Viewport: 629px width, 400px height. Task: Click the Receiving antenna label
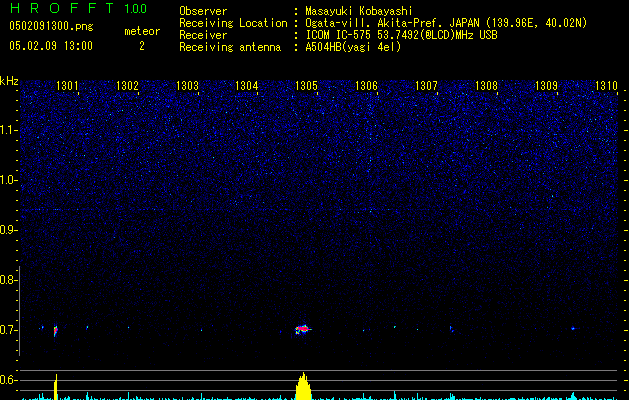click(x=230, y=47)
